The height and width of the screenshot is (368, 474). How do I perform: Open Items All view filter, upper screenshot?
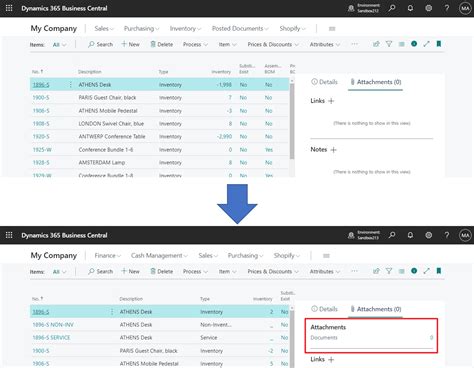click(59, 45)
